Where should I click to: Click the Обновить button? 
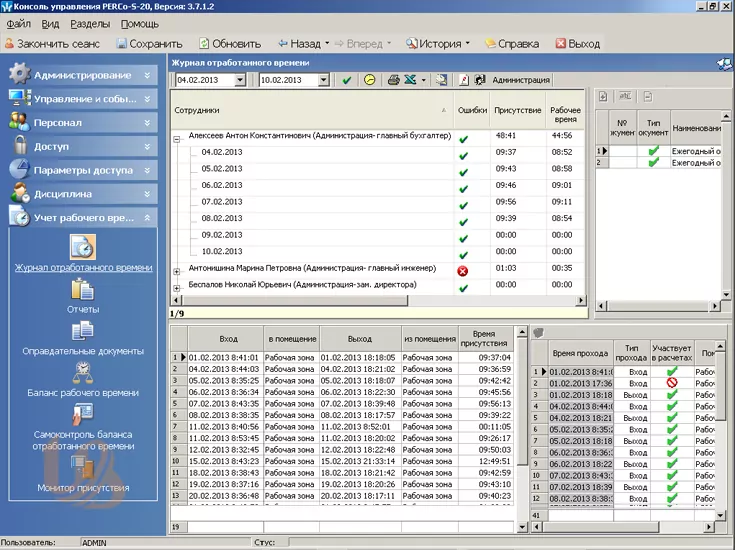click(x=228, y=44)
